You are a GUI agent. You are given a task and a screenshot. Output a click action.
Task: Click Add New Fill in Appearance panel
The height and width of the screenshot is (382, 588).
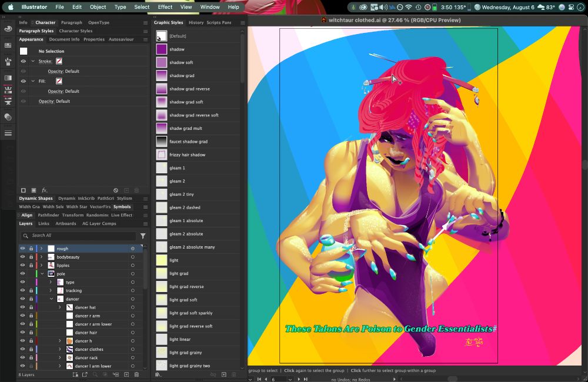(34, 190)
